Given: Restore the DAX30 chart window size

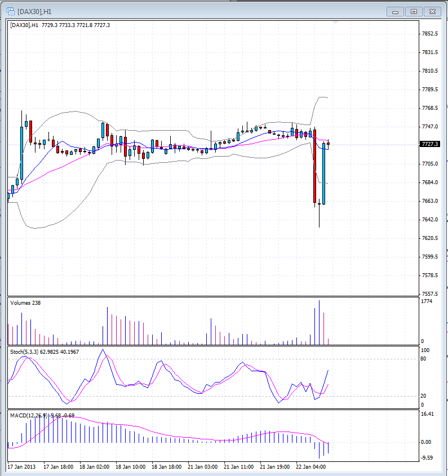Looking at the screenshot, I should coord(414,11).
